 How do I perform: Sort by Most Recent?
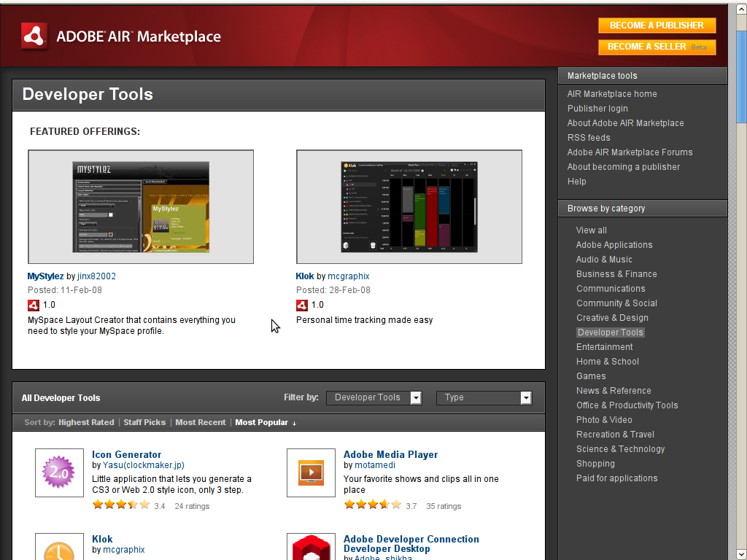[200, 422]
